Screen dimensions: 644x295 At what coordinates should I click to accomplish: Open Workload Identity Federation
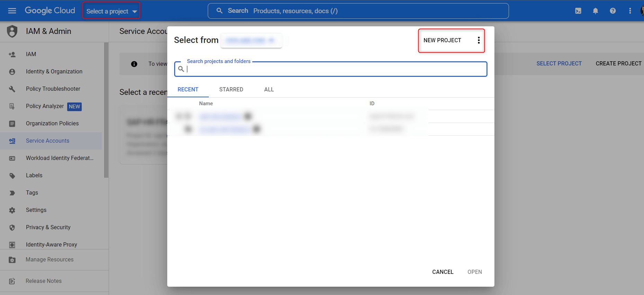[x=60, y=158]
